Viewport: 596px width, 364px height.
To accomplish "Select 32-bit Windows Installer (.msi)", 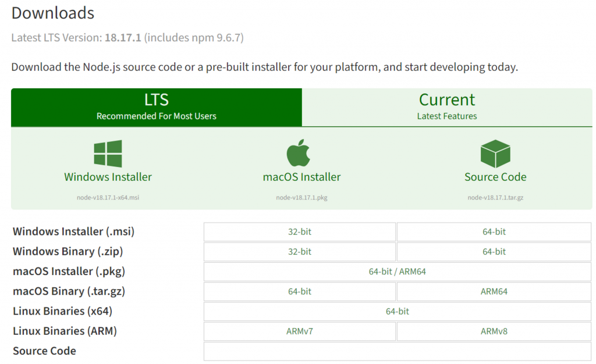I will [x=300, y=232].
